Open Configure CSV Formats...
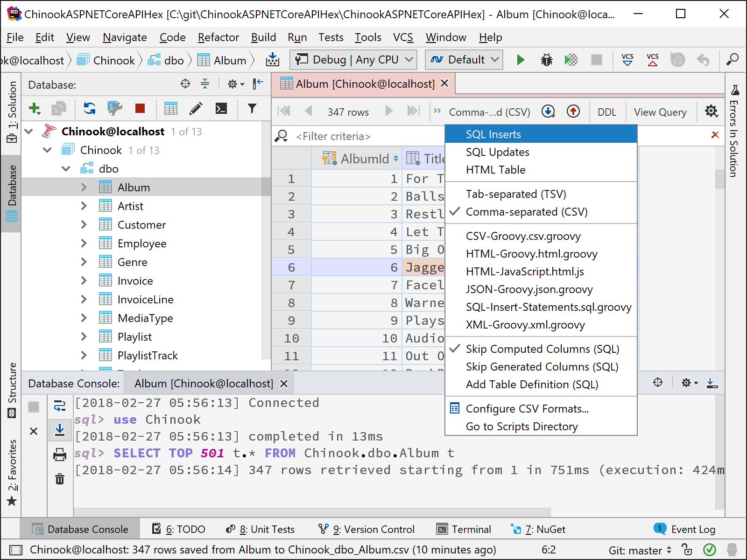 point(542,409)
